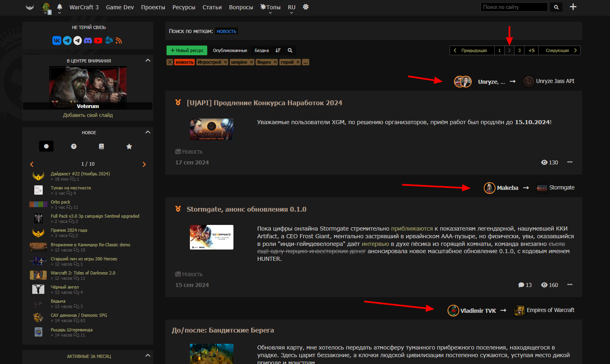Open the white Telegram icon

tap(77, 40)
